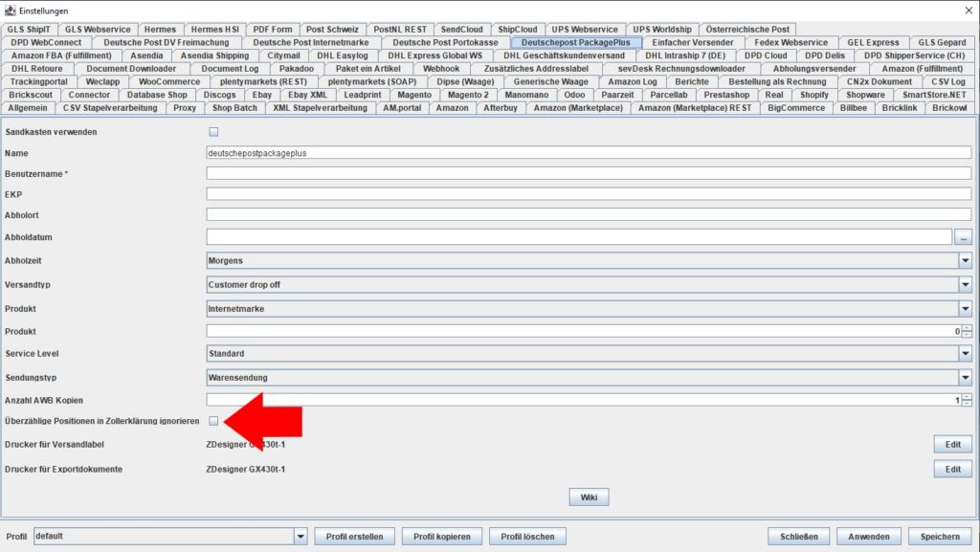The image size is (980, 552).
Task: Select the Deutsche Post Internetmarke tab
Action: pyautogui.click(x=311, y=42)
